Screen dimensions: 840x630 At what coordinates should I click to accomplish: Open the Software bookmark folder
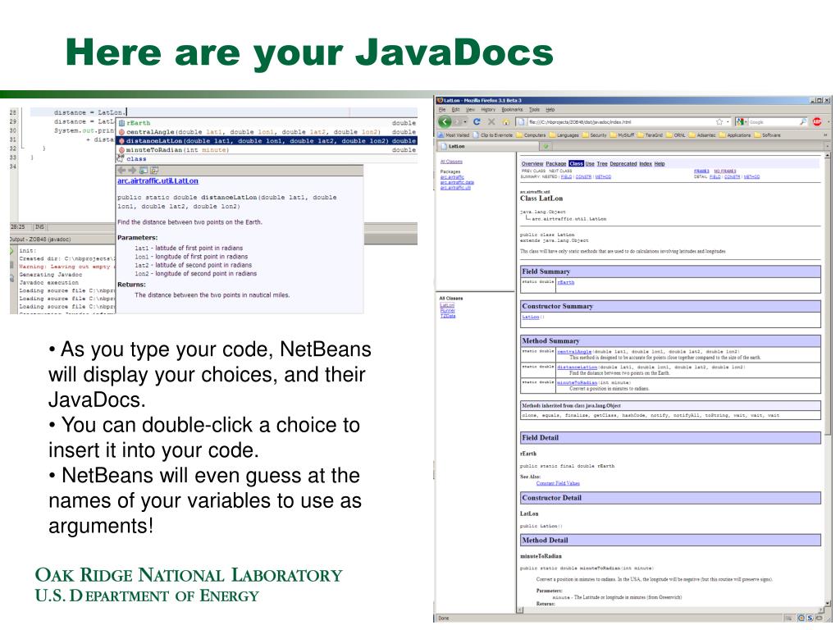tap(767, 135)
